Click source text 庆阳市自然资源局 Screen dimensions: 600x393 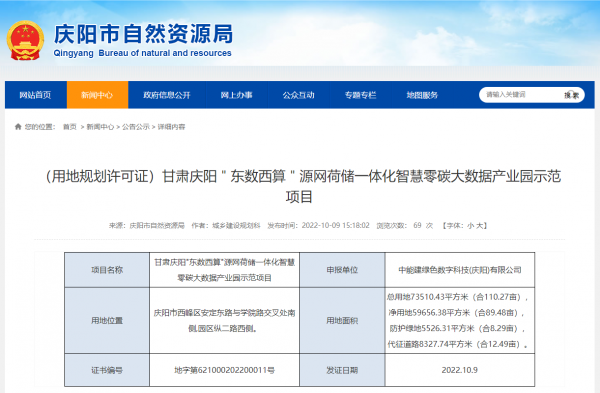(x=157, y=225)
